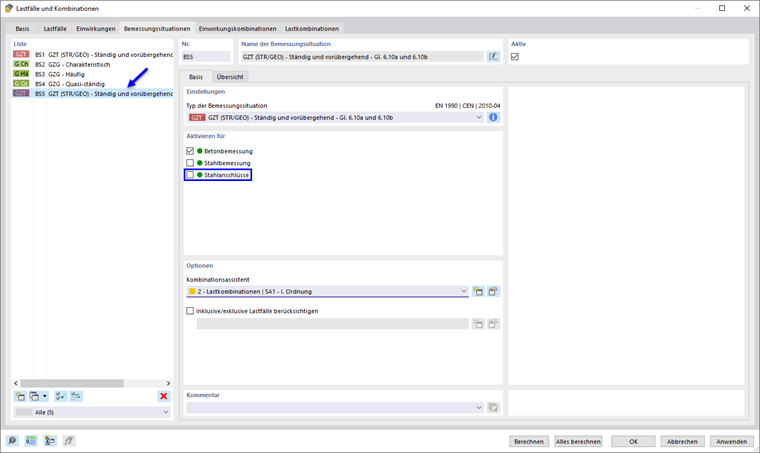Click the new icon for the inclusive/exclusive load cases row
Screen dimensions: 760x453
(478, 324)
